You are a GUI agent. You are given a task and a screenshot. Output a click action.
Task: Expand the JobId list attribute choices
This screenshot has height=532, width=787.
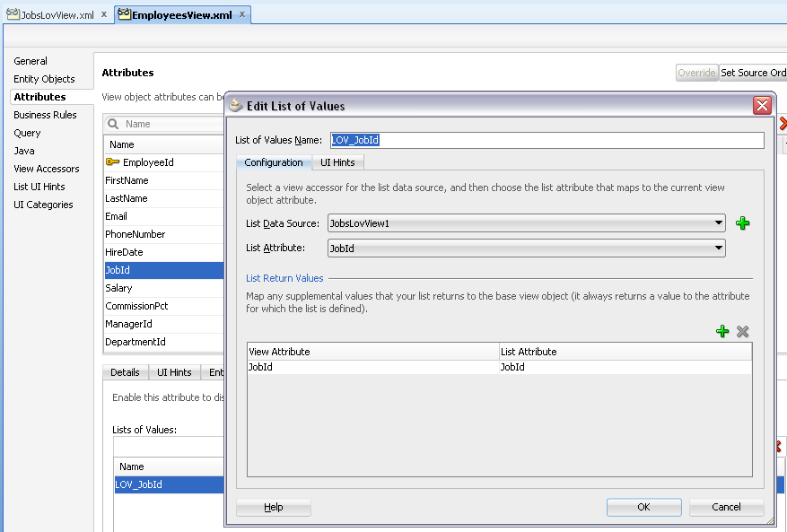click(721, 248)
